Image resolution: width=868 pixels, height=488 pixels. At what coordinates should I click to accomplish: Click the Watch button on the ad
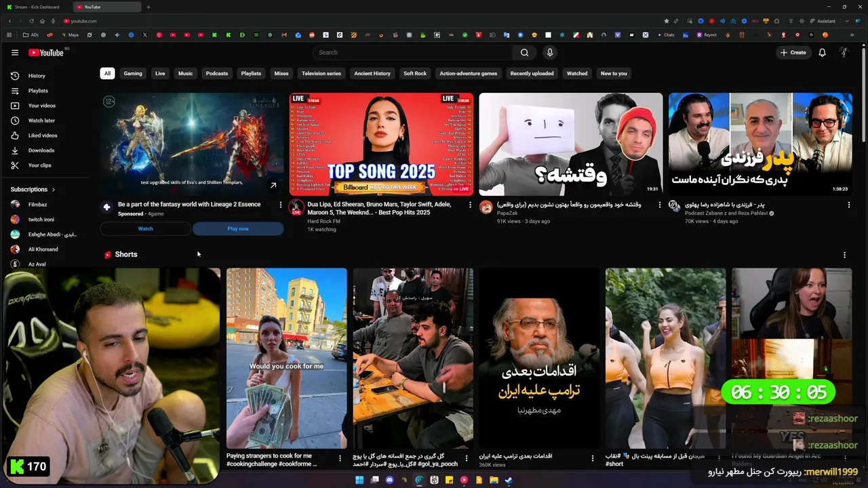point(146,229)
